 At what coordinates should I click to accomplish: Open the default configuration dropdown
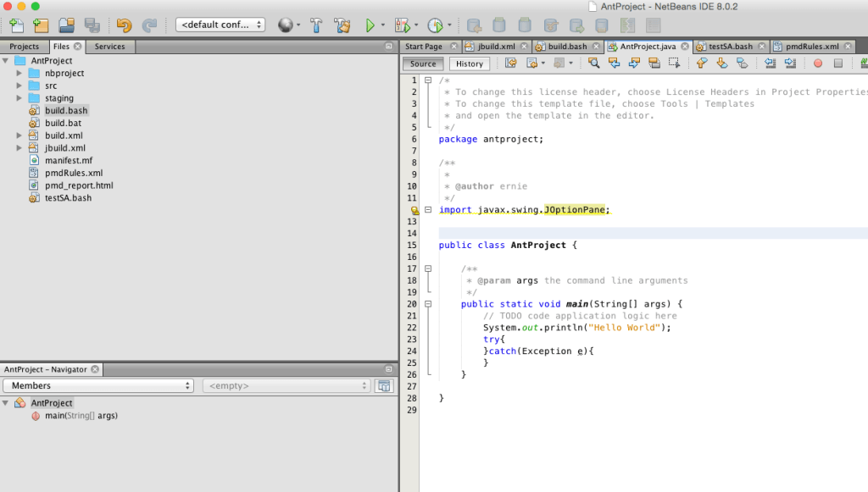tap(220, 24)
